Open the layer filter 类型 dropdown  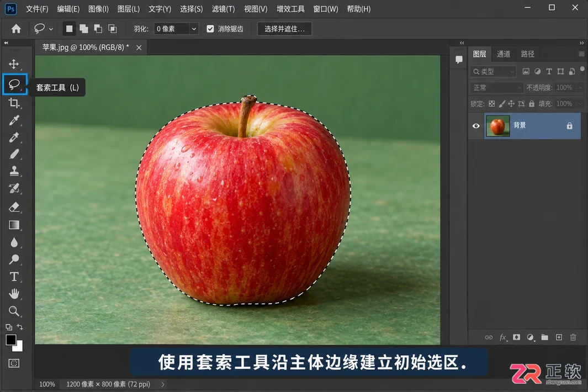[493, 71]
